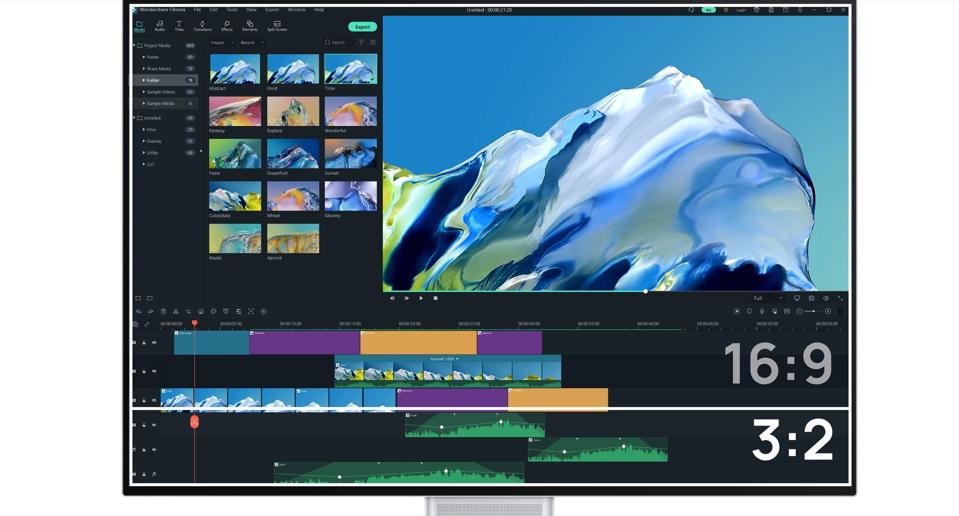The image size is (959, 516).
Task: Open the Split Screen panel
Action: coord(277,26)
